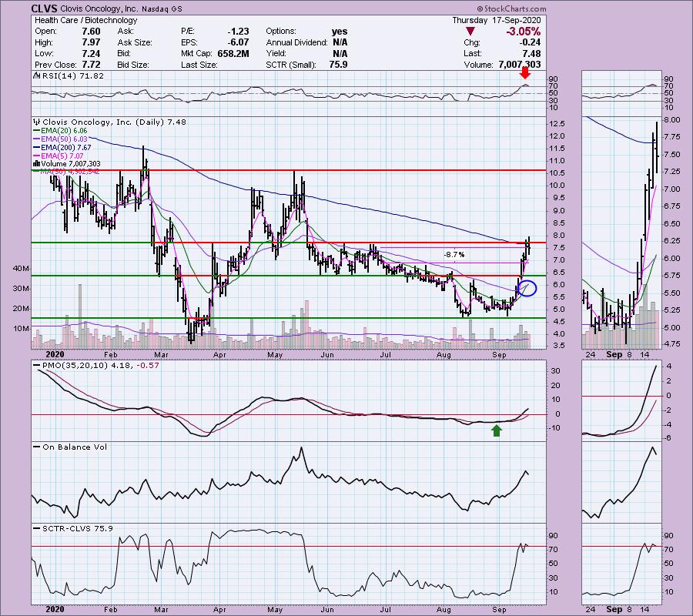The image size is (693, 616).
Task: Click the legend Volume 7,007,303 entry in price panel
Action: tap(71, 164)
